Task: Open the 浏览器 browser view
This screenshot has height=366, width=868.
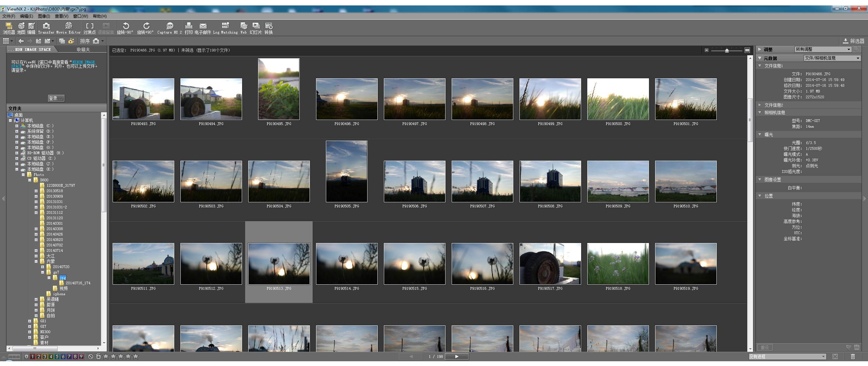Action: click(x=9, y=28)
